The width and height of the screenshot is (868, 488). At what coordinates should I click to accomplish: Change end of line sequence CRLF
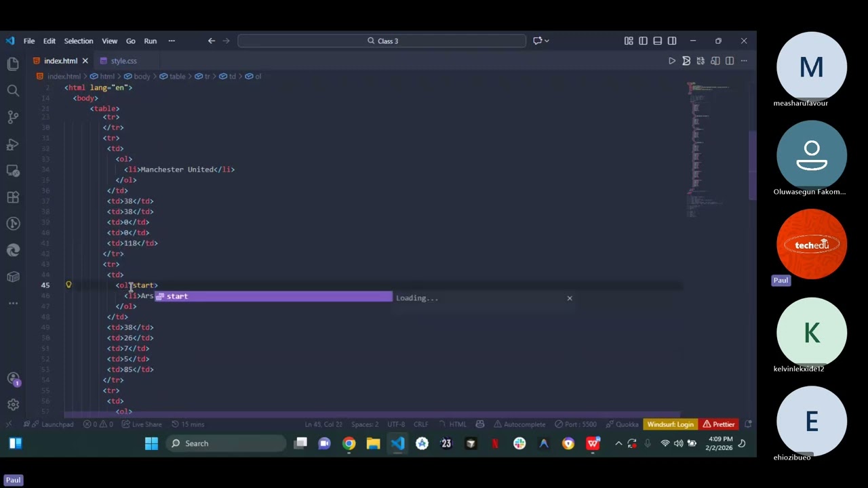pos(420,424)
